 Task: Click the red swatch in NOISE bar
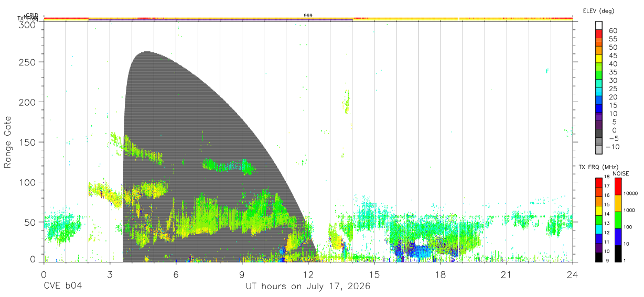pyautogui.click(x=618, y=186)
